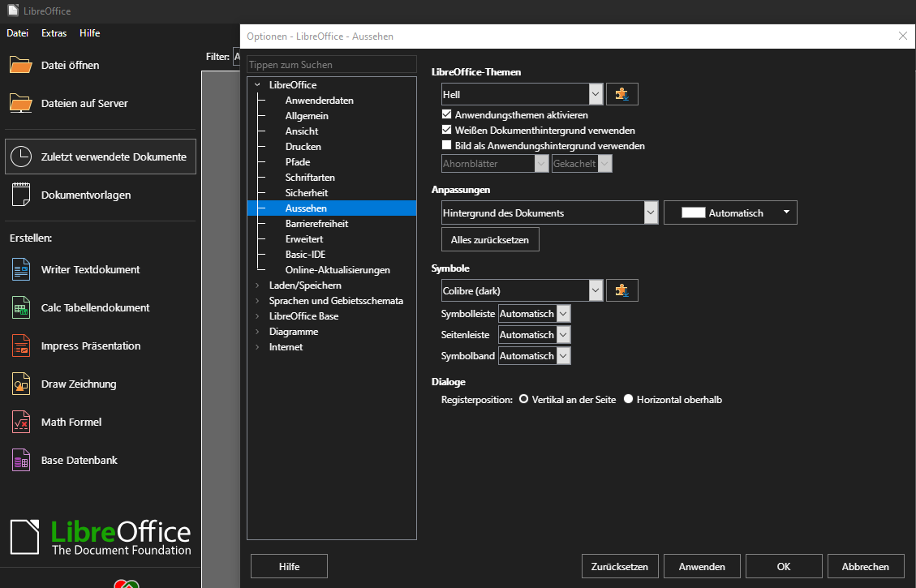Open the Datei menu

(18, 33)
